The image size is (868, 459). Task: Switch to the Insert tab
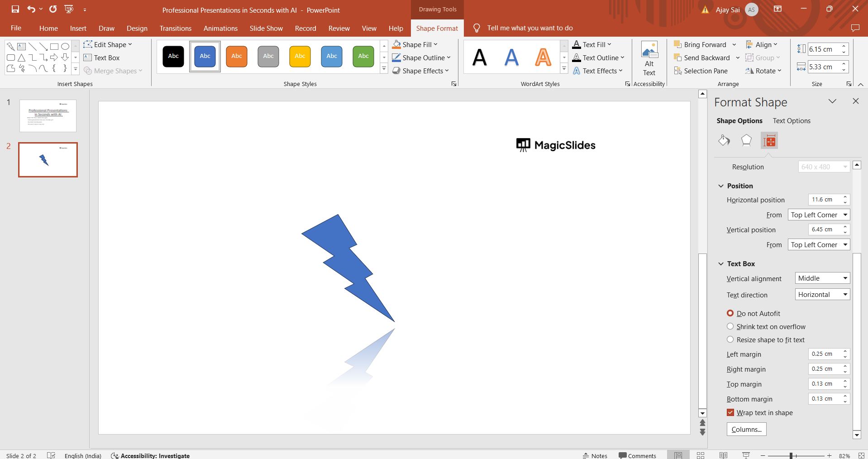(78, 28)
